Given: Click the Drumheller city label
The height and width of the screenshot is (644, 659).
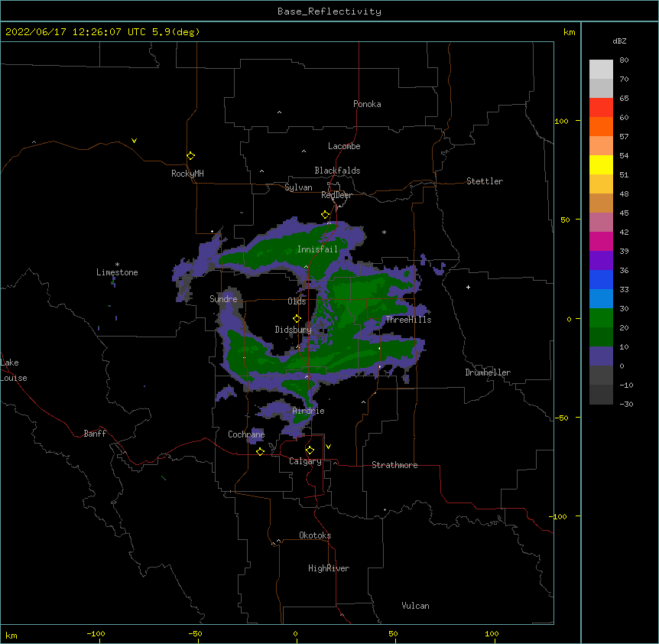Looking at the screenshot, I should click(488, 372).
